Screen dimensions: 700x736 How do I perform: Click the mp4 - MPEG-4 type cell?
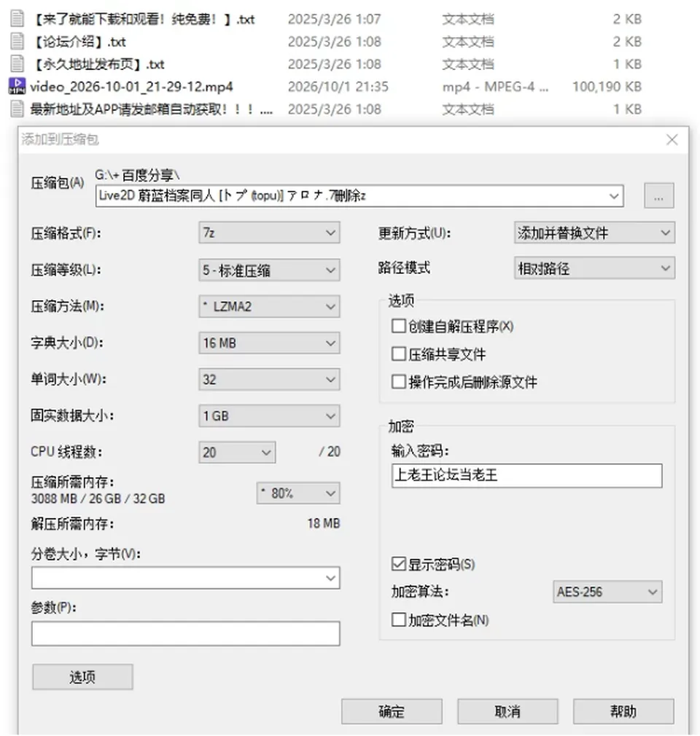click(x=495, y=87)
